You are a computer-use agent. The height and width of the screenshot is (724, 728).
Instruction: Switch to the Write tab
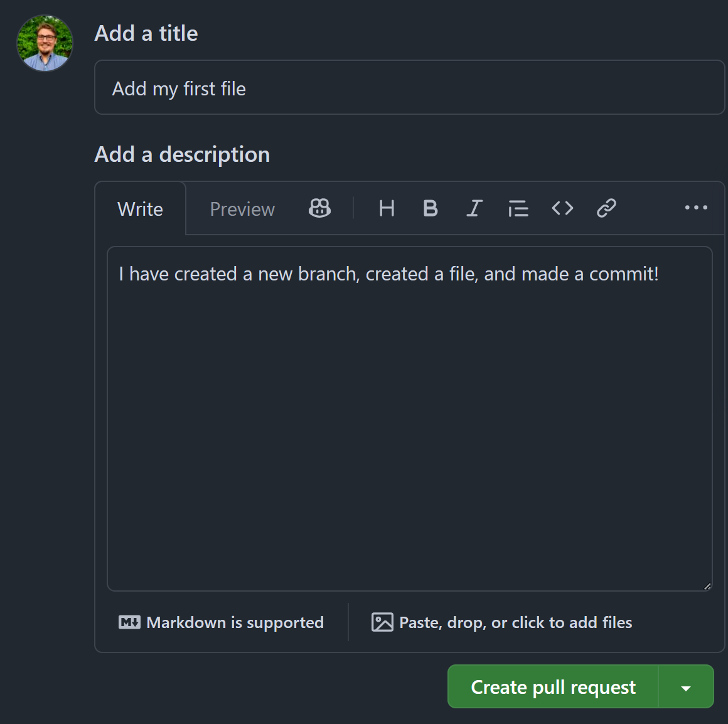(x=140, y=209)
